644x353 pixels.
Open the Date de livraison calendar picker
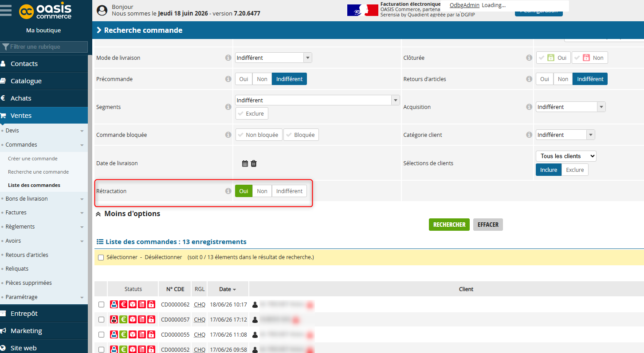pos(245,163)
